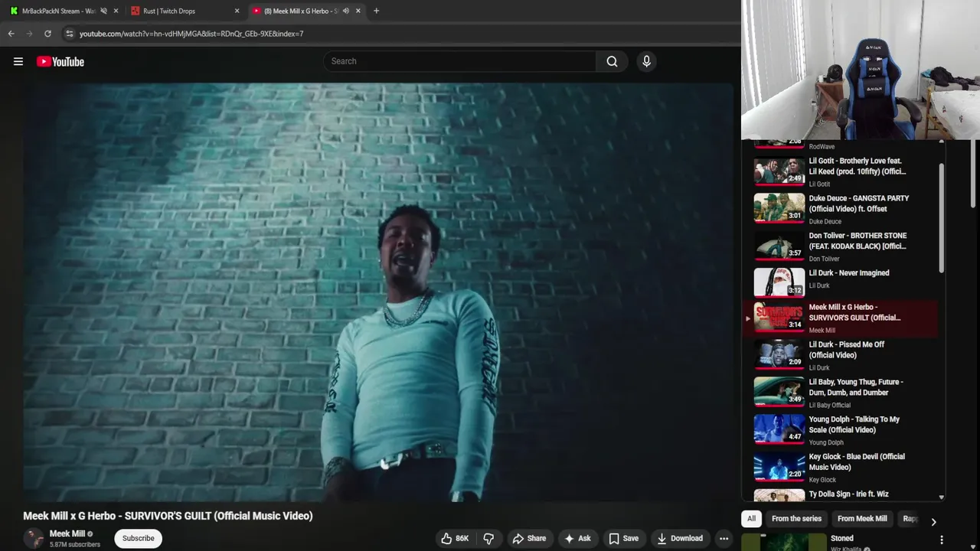Screen dimensions: 980x551
Task: Select the From the series chip
Action: (796, 519)
